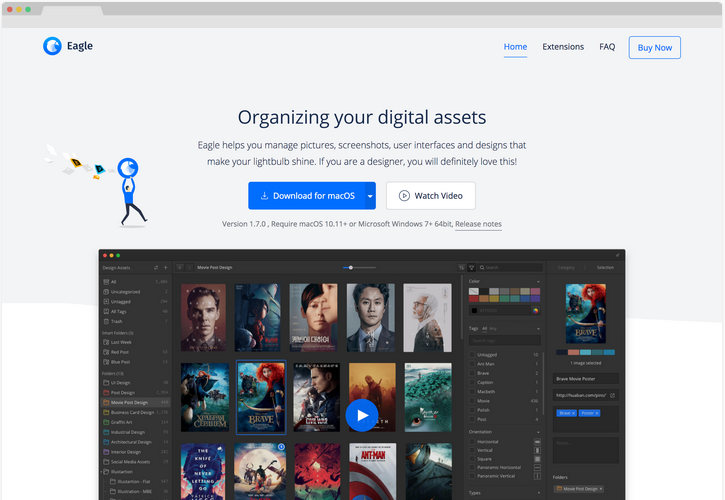Click the Search field in the toolbar
The image size is (725, 500).
point(510,267)
